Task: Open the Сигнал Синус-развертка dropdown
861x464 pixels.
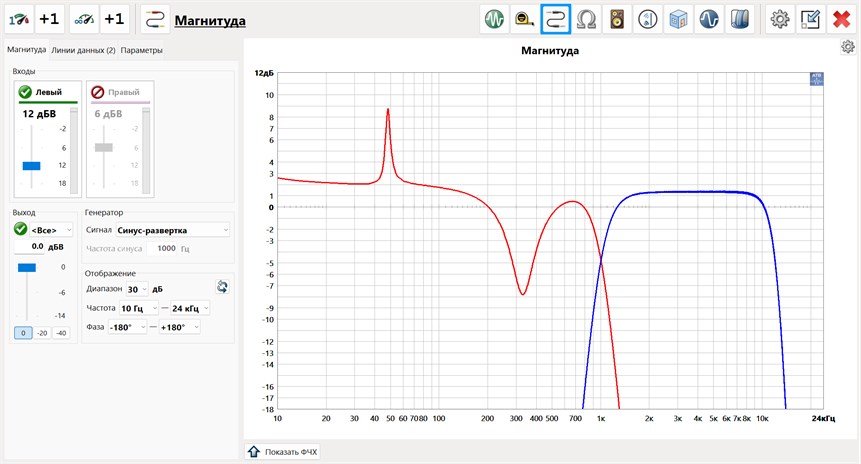Action: [170, 230]
